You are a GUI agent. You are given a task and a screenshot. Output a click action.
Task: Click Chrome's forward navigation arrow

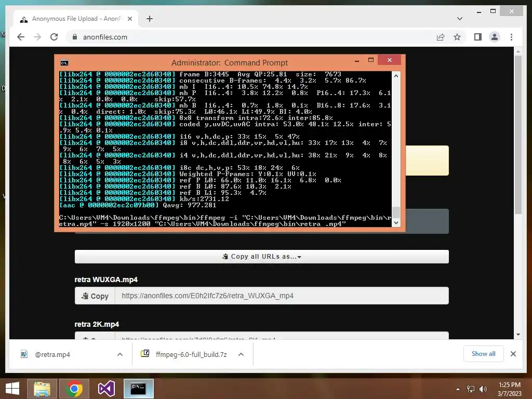(x=37, y=37)
